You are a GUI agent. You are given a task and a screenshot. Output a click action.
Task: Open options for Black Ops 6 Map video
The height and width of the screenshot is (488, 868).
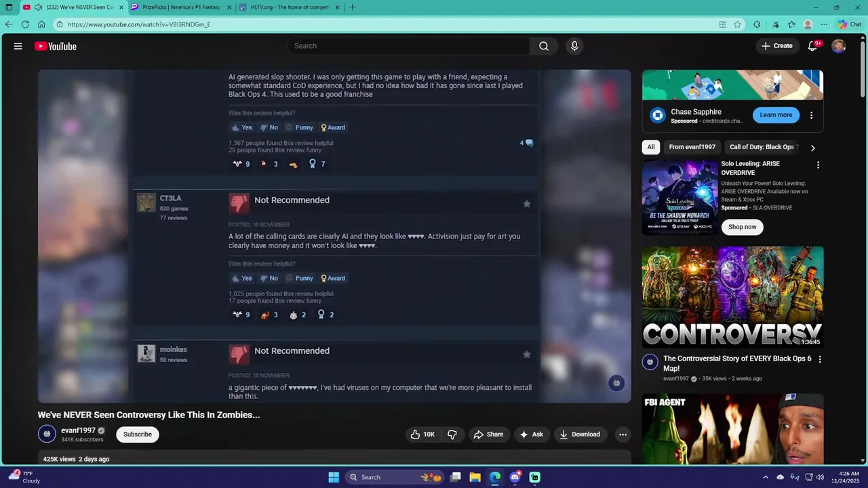819,360
